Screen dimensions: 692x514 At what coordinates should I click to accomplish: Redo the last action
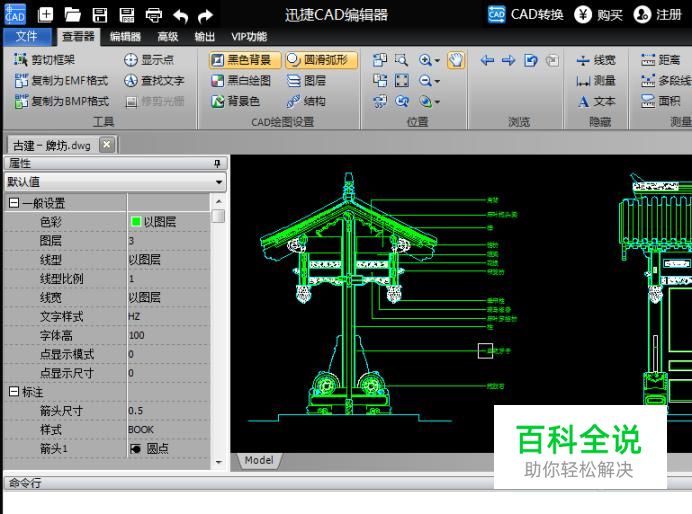click(205, 16)
